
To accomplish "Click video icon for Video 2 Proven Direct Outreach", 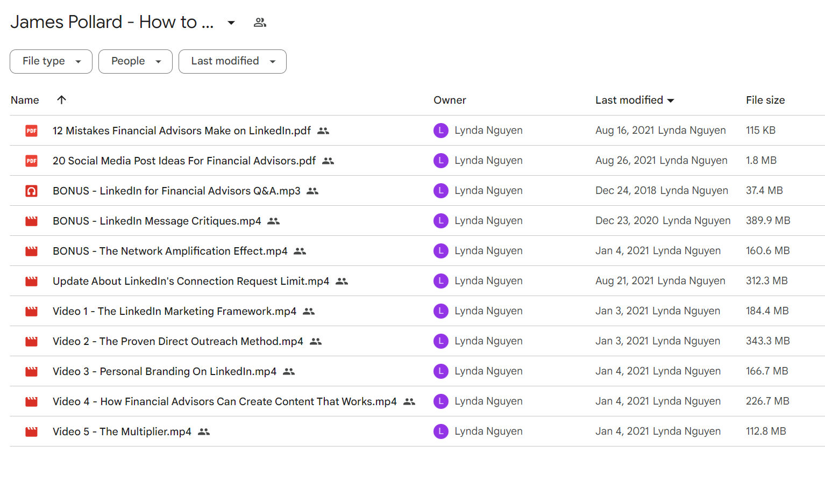I will pyautogui.click(x=32, y=341).
